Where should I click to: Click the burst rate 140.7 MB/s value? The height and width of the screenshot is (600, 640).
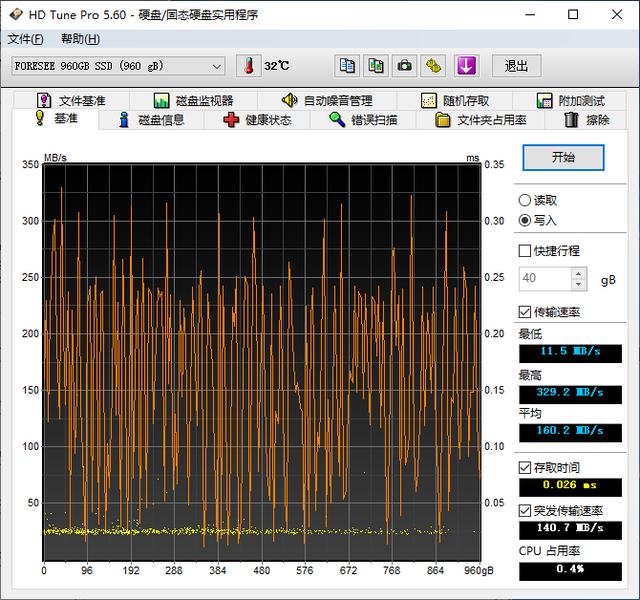click(570, 530)
